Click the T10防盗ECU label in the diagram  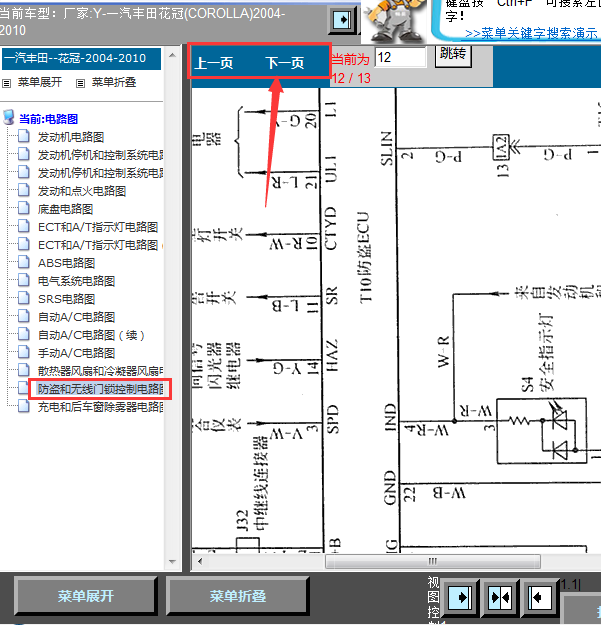pos(365,257)
